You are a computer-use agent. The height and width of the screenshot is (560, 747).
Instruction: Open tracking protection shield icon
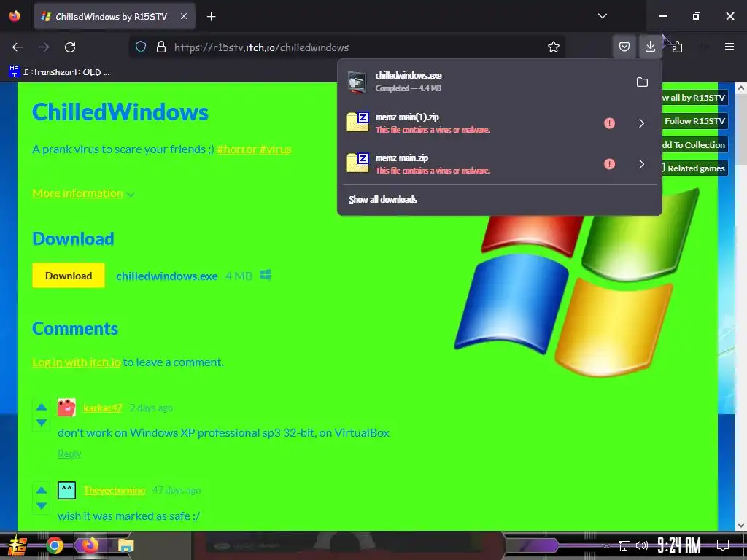click(x=141, y=47)
